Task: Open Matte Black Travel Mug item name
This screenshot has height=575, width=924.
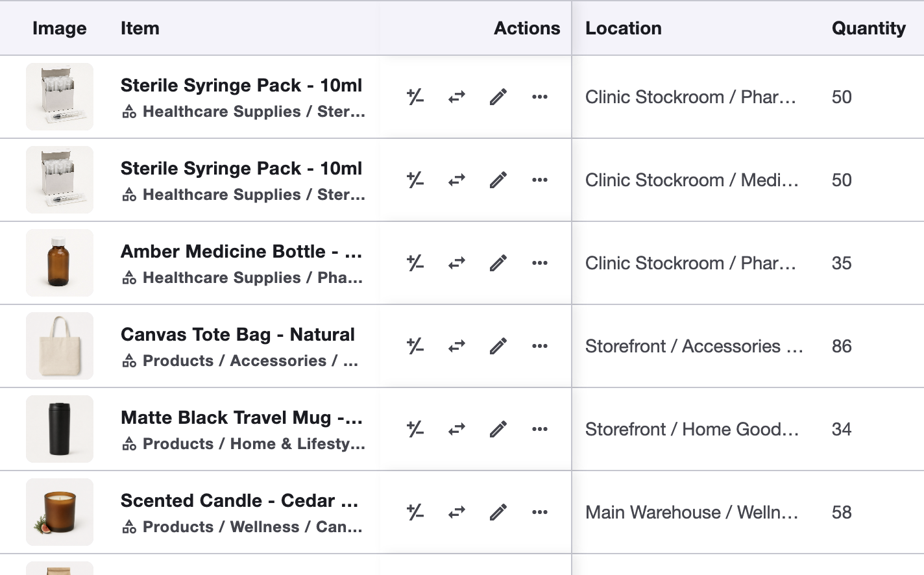Action: click(241, 417)
